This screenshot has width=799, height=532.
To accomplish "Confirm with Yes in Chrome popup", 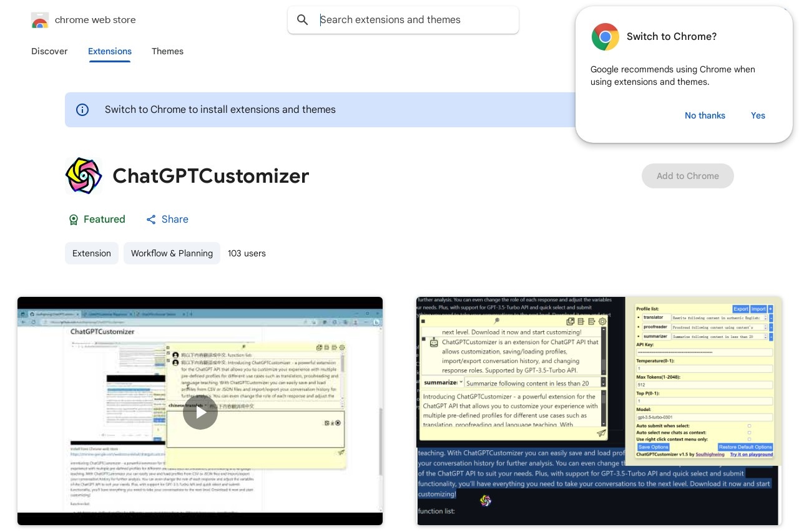I will [x=758, y=115].
